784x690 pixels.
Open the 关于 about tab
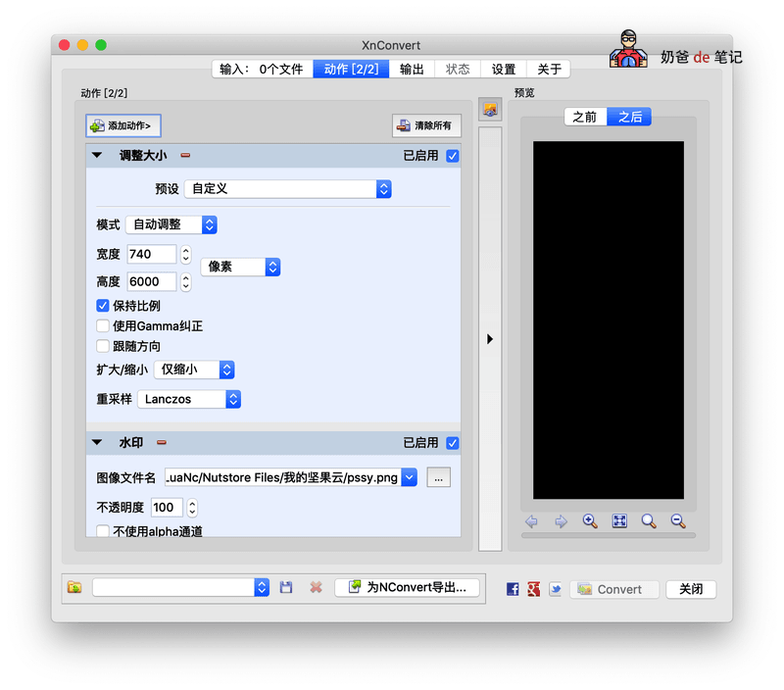[x=549, y=69]
